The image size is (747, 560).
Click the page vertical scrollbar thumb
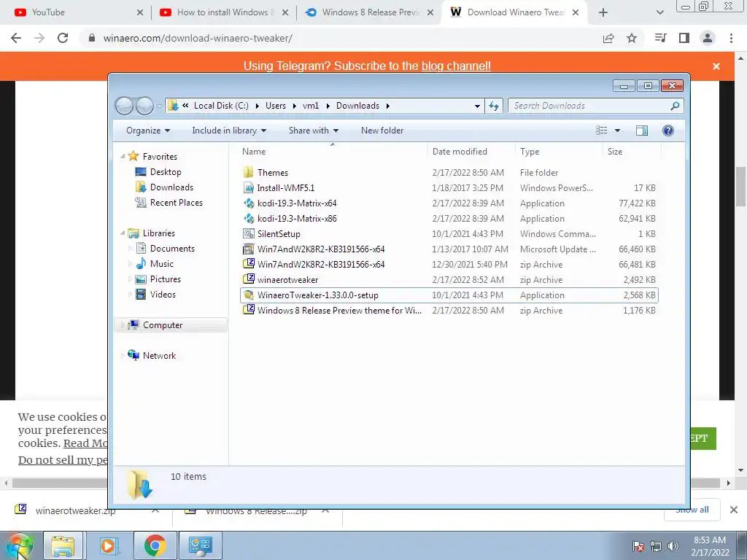click(x=740, y=186)
